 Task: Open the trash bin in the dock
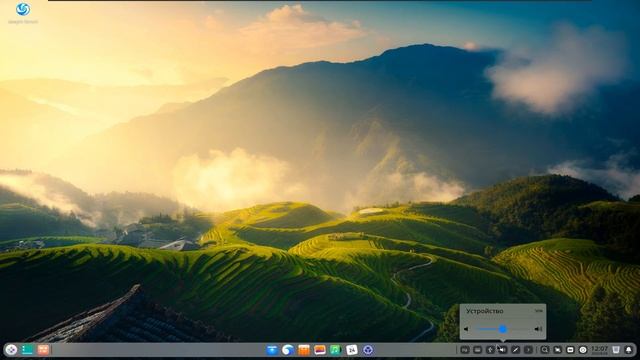pos(616,350)
